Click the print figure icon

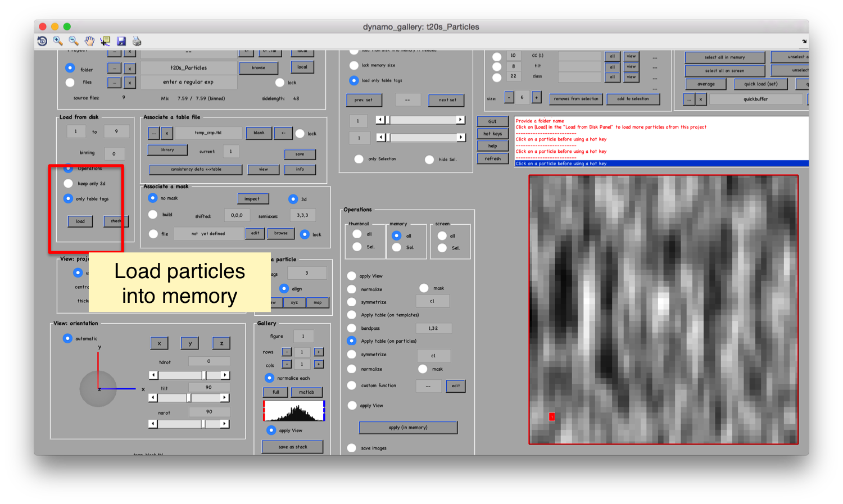[x=137, y=41]
